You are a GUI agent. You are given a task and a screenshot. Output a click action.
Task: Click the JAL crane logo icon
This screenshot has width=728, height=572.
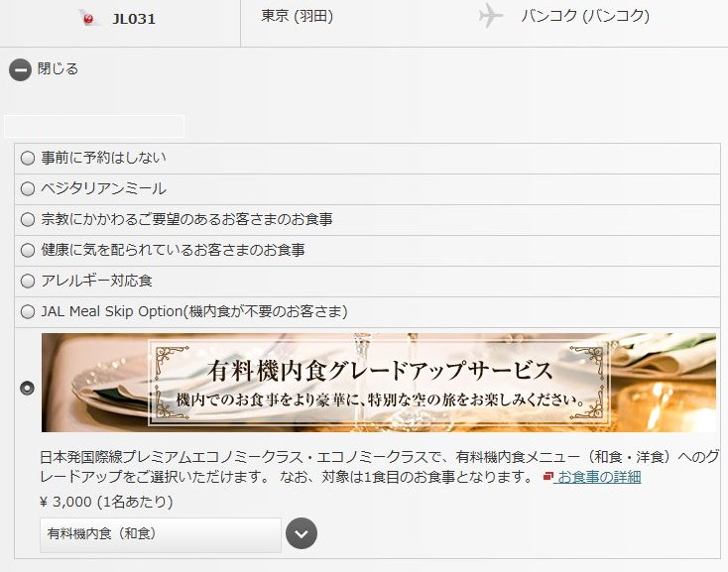(89, 18)
